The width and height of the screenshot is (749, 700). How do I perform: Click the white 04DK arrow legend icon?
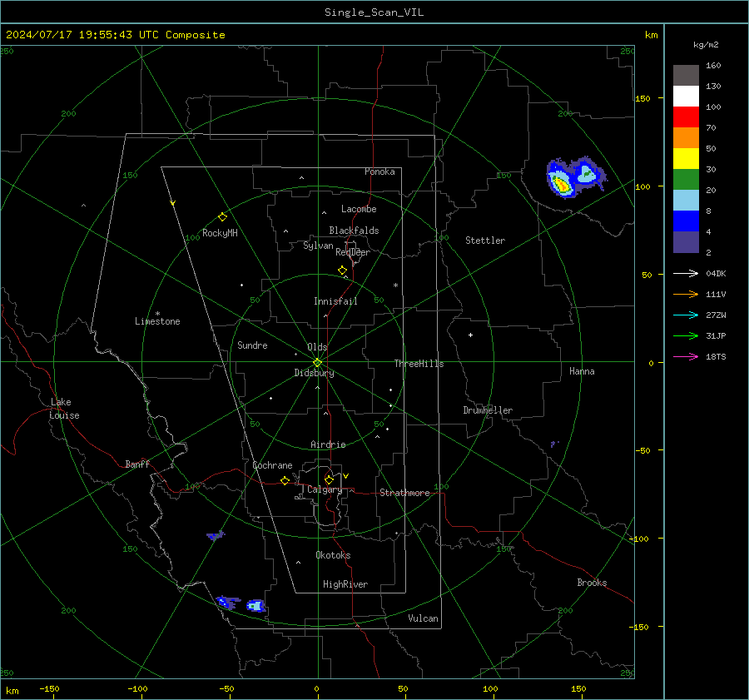[x=686, y=273]
